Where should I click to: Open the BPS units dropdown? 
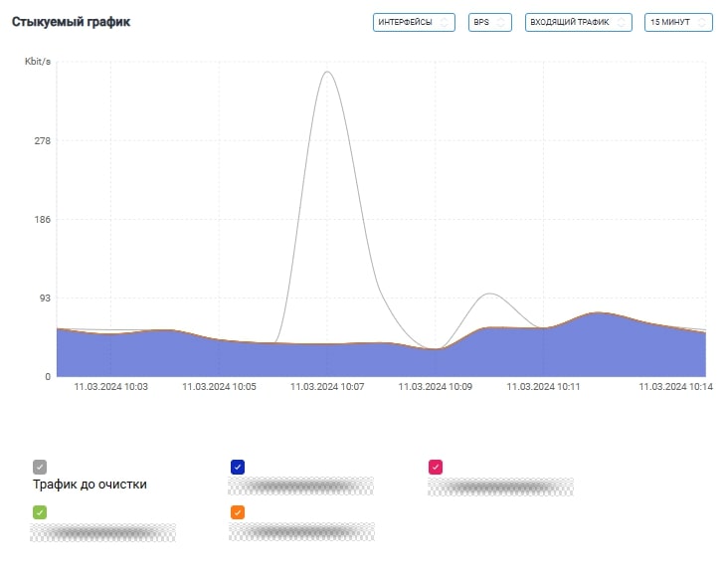click(x=489, y=22)
